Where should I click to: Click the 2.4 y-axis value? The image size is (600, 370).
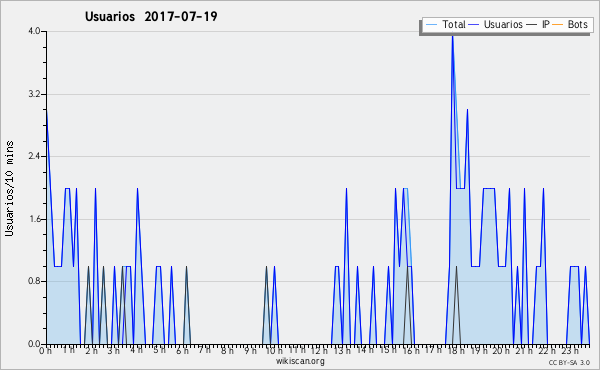coord(34,156)
